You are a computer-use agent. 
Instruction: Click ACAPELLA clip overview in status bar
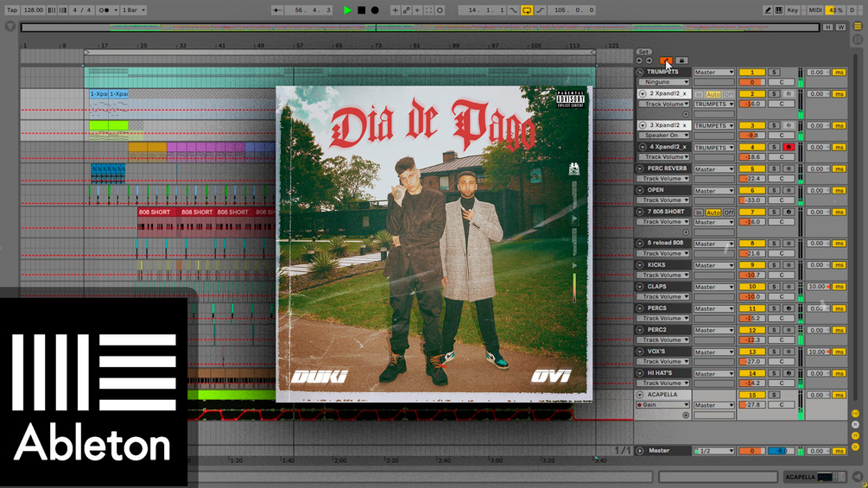tap(816, 477)
